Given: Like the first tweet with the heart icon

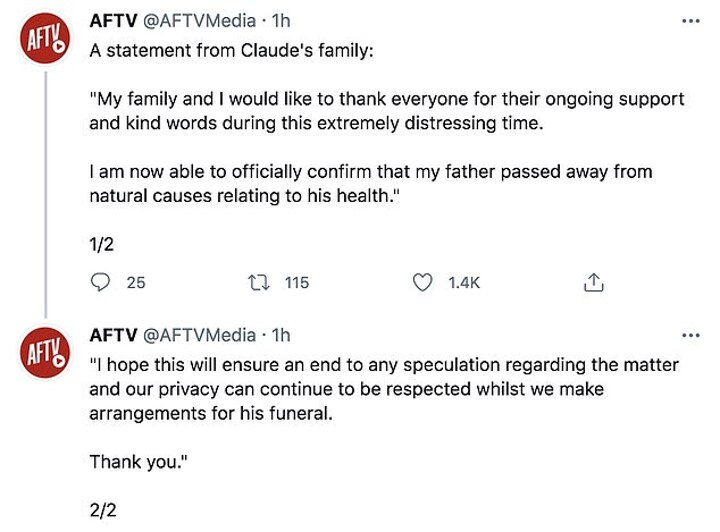Looking at the screenshot, I should pyautogui.click(x=422, y=283).
